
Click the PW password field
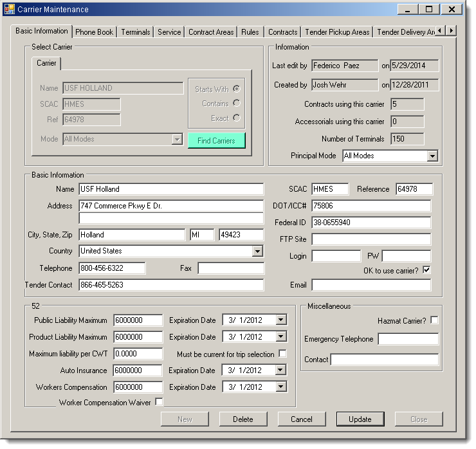[407, 256]
